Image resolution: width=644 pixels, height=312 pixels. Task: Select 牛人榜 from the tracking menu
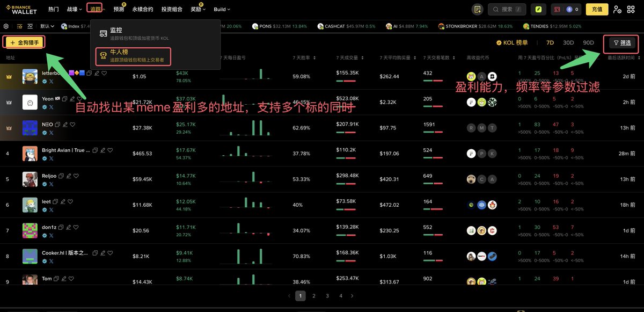tap(133, 56)
